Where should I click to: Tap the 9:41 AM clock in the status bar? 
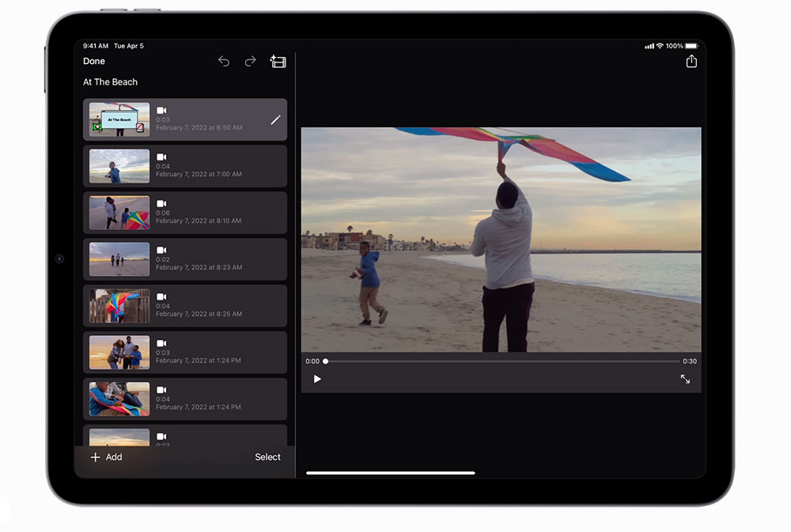pos(96,46)
